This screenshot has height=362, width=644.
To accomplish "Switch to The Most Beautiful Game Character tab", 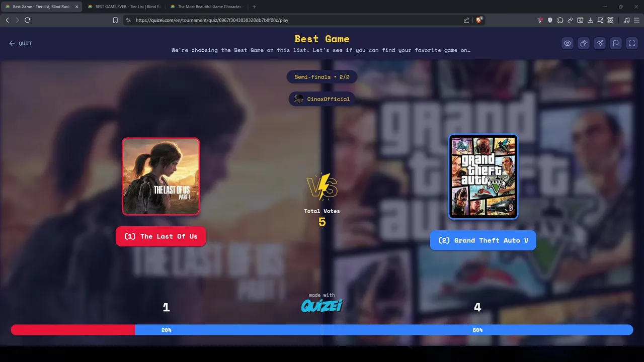I will (208, 7).
